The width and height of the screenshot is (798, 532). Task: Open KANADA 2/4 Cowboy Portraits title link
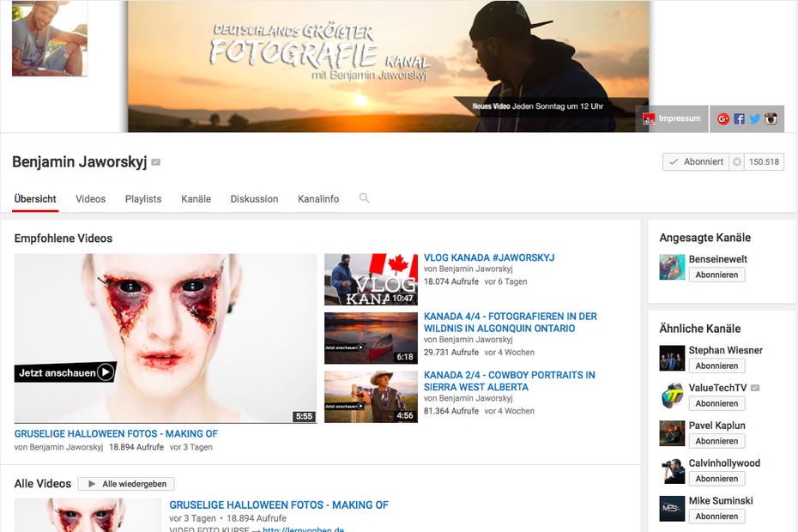[510, 381]
